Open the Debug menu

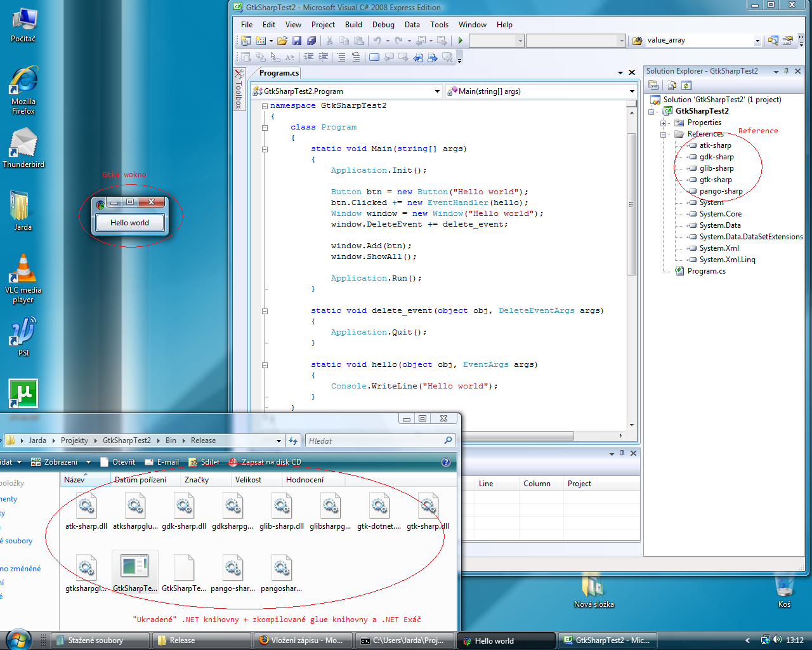click(x=383, y=25)
